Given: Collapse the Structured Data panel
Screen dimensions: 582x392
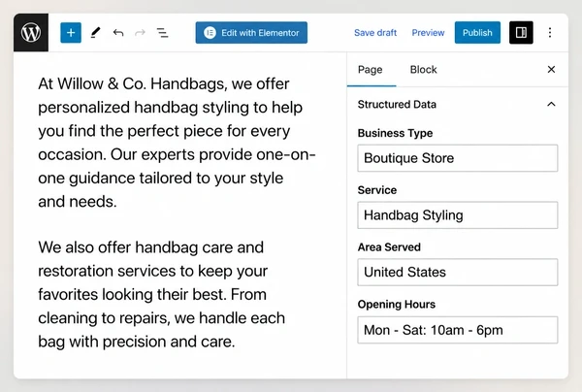Looking at the screenshot, I should [551, 105].
